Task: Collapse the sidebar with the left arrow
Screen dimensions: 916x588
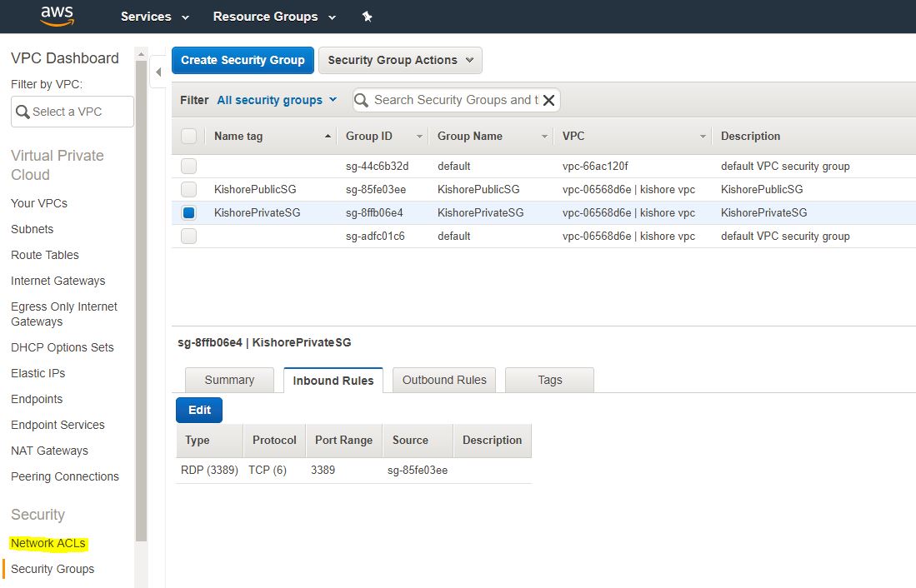Action: pos(158,72)
